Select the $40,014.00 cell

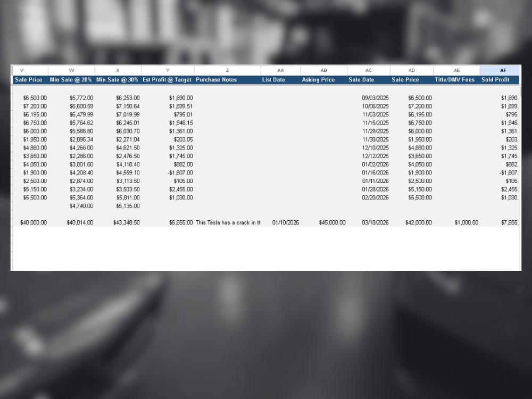click(x=72, y=222)
